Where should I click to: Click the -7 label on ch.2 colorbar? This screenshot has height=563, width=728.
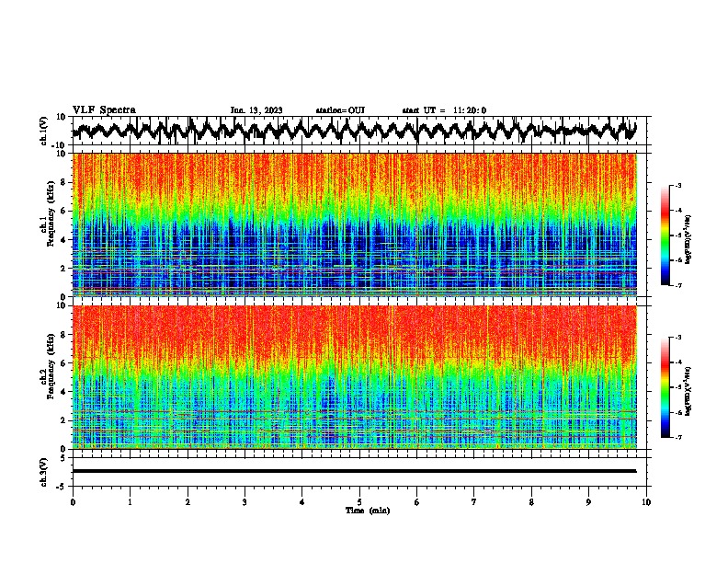click(678, 437)
